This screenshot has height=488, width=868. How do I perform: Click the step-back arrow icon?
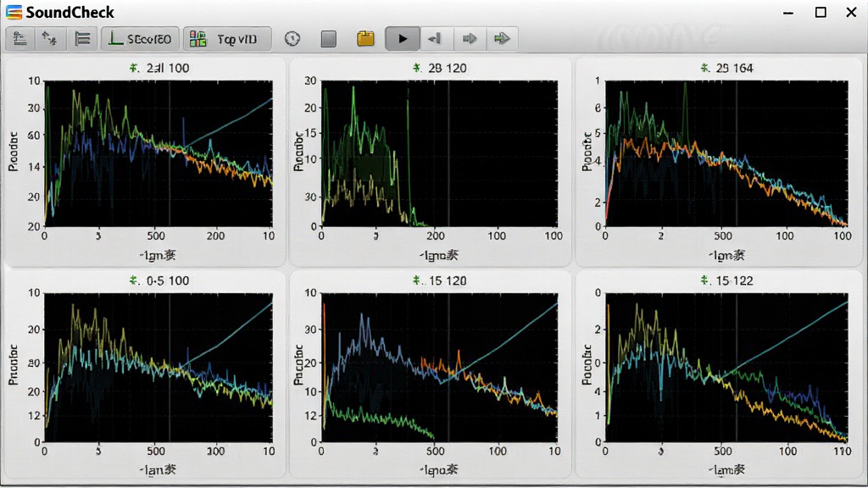point(435,39)
